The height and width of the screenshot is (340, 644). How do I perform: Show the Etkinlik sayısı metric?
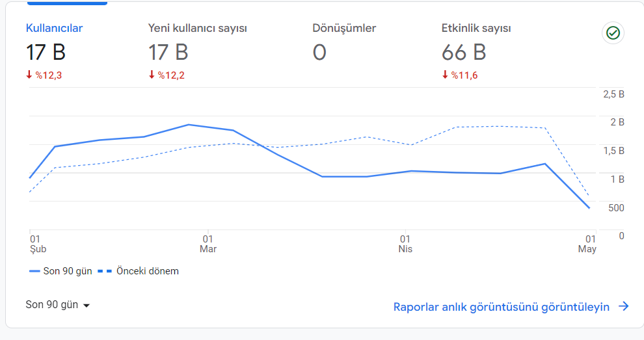click(476, 29)
